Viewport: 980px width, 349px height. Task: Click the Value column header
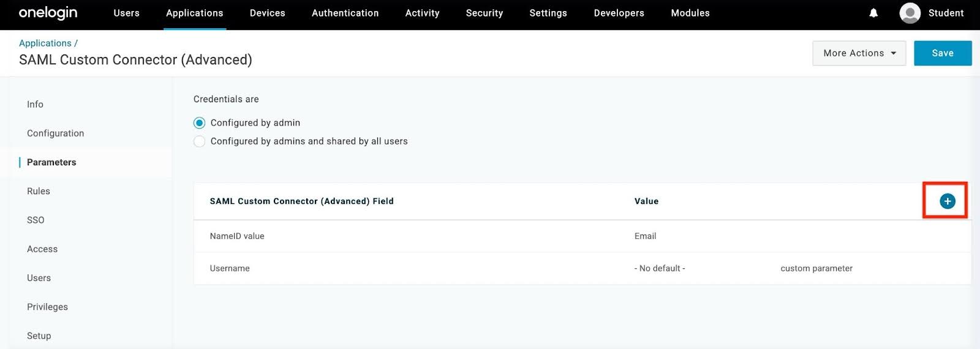(646, 201)
